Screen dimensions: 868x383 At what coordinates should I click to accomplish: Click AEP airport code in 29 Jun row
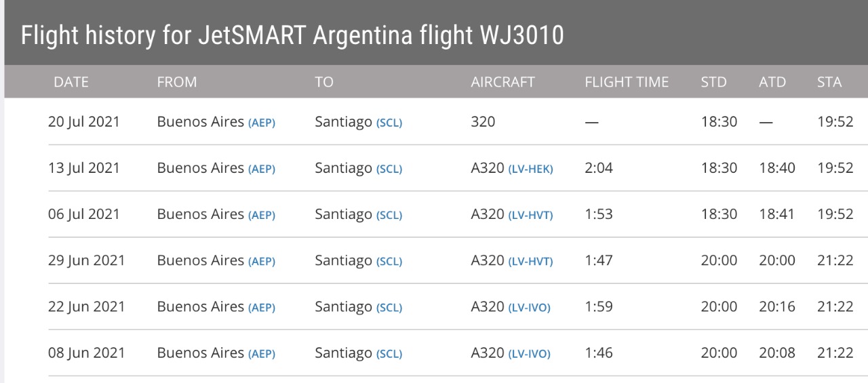pyautogui.click(x=262, y=261)
